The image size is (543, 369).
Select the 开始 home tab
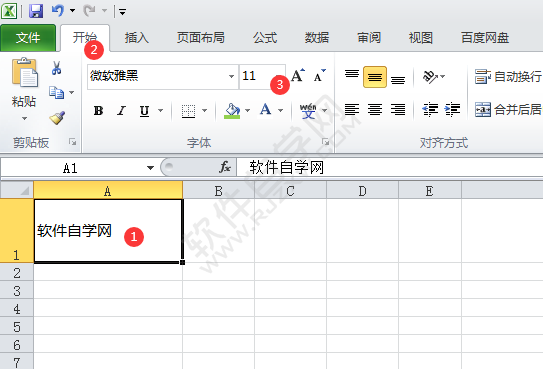coord(85,37)
